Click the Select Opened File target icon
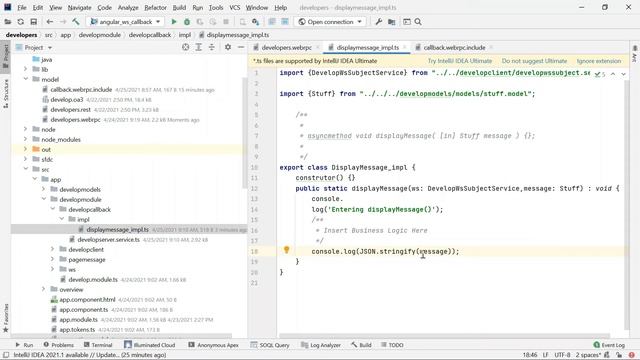The height and width of the screenshot is (360, 640). click(186, 47)
